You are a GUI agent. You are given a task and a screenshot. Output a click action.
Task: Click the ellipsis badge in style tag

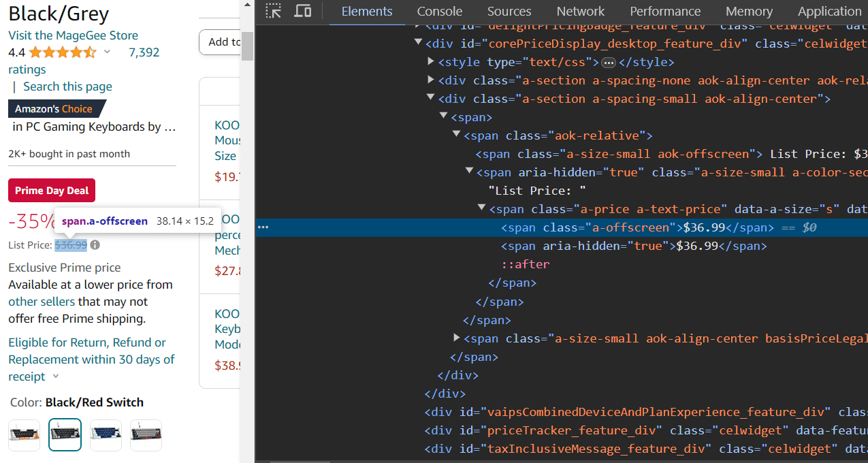point(609,63)
